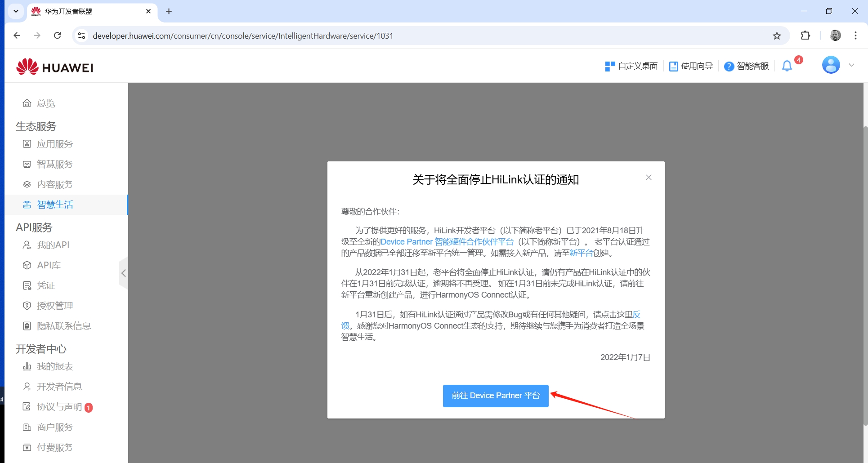Close the HiLink notice dialog

coord(649,178)
